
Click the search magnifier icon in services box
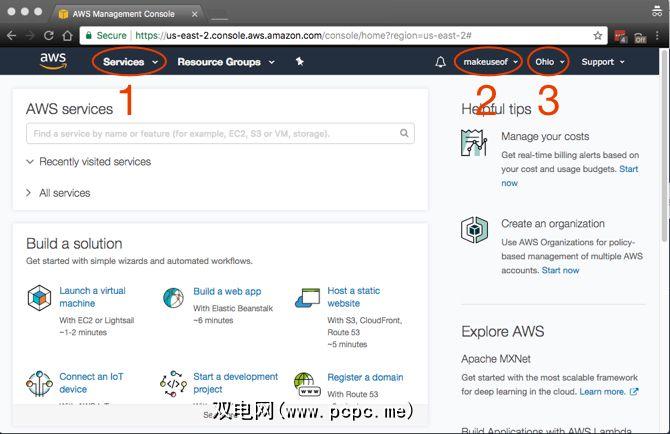404,133
